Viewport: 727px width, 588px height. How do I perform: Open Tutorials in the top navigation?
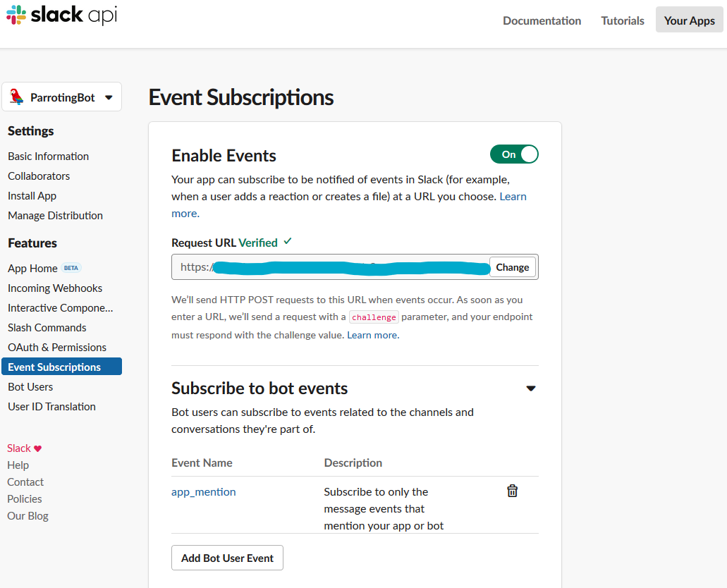click(x=622, y=21)
